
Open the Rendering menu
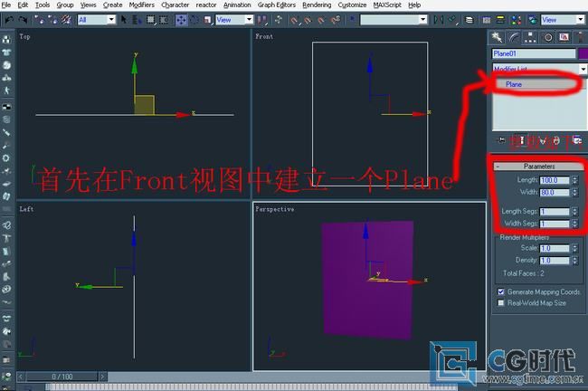(317, 5)
